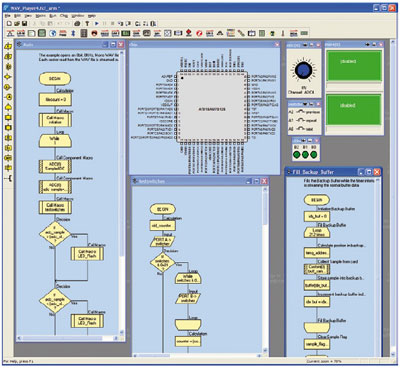
Task: Print the flowchart via printer icon
Action: [x=77, y=23]
